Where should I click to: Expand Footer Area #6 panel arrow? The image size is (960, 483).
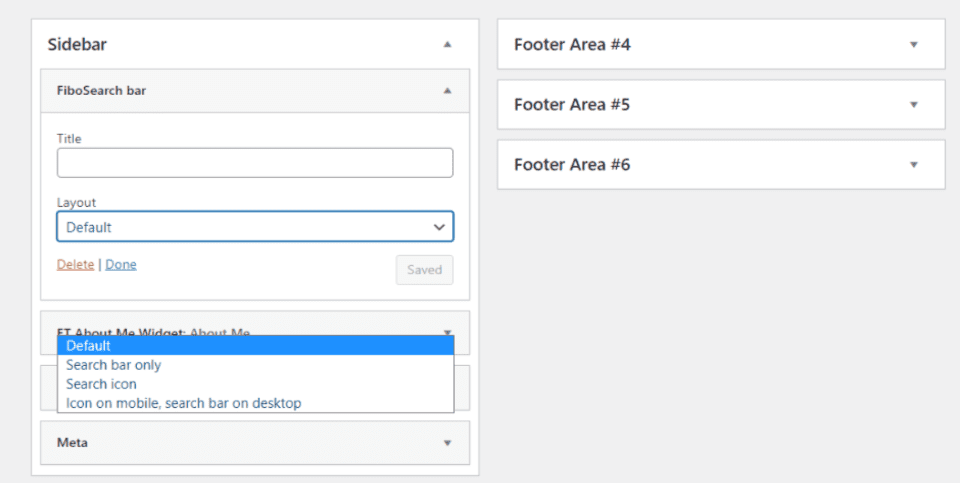coord(913,164)
